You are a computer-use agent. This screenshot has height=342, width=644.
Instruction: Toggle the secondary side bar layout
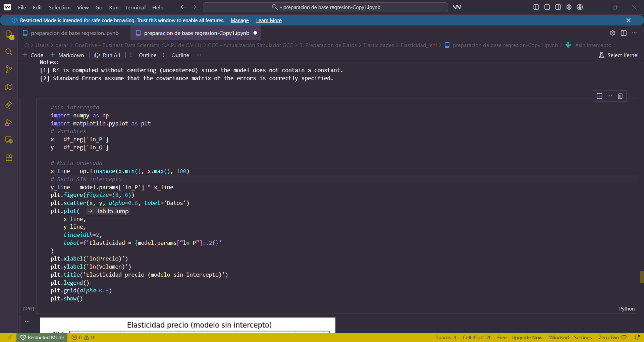point(558,7)
